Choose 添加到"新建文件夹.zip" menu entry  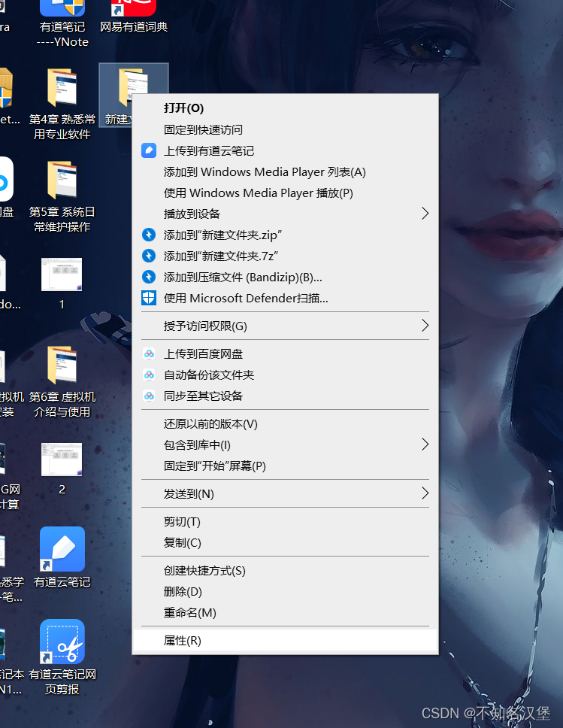point(285,235)
